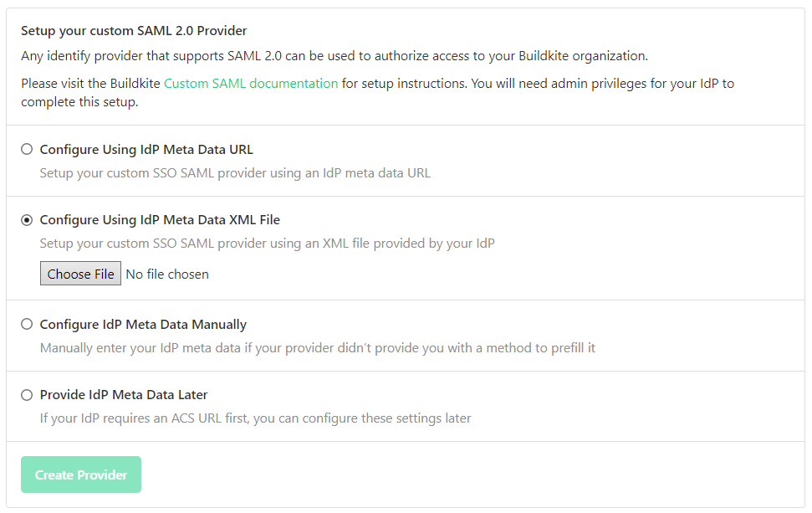Click the description about XML file provided by IdP
This screenshot has height=513, width=812.
click(267, 244)
